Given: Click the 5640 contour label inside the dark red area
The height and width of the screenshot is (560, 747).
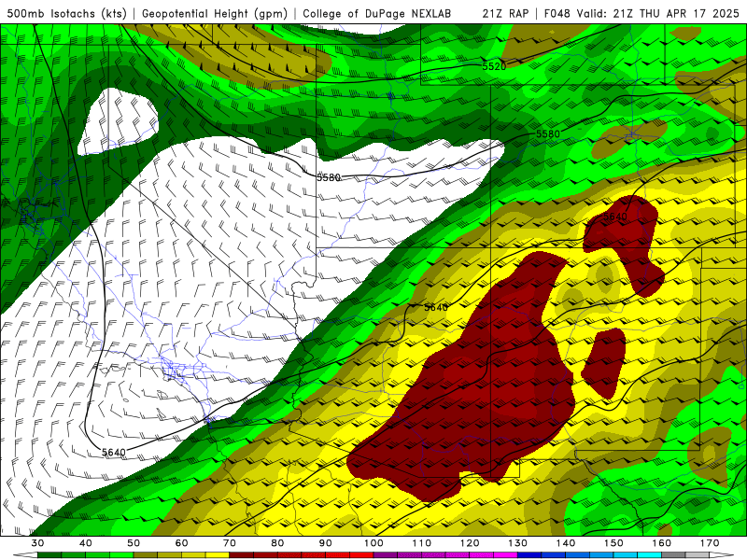Looking at the screenshot, I should pyautogui.click(x=615, y=217).
